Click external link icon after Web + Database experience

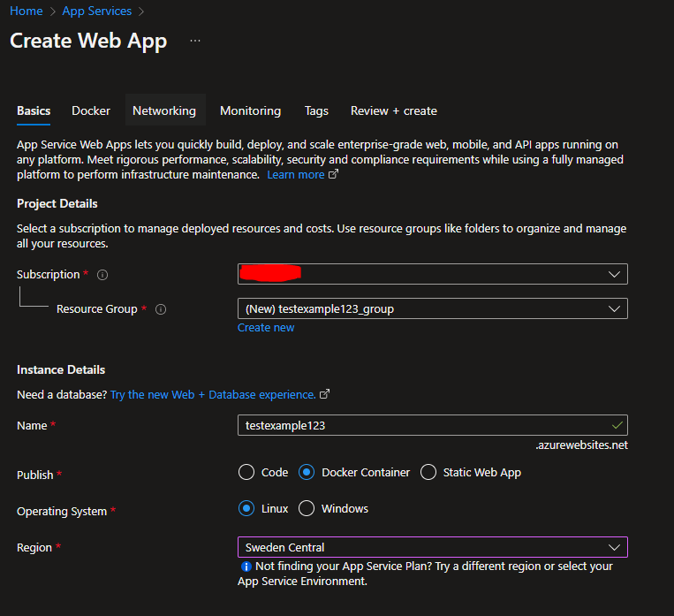(x=325, y=394)
